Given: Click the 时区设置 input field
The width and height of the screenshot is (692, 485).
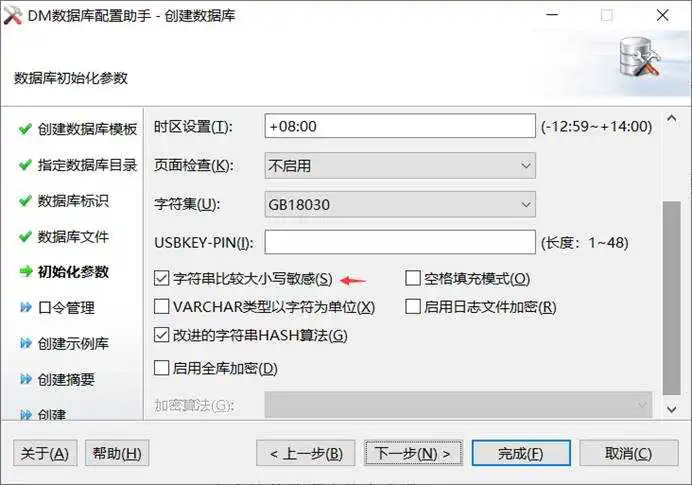Looking at the screenshot, I should [400, 126].
